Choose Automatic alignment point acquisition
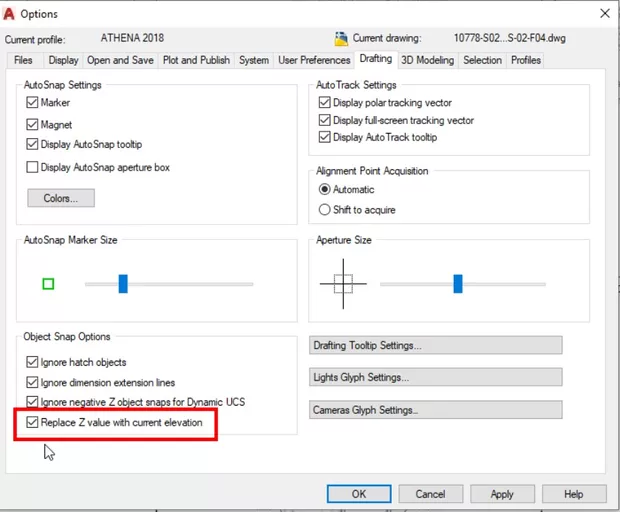The height and width of the screenshot is (512, 620). tap(324, 189)
